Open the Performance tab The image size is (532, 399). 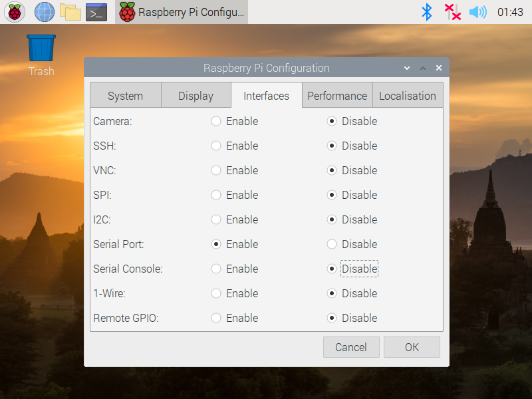(x=337, y=95)
